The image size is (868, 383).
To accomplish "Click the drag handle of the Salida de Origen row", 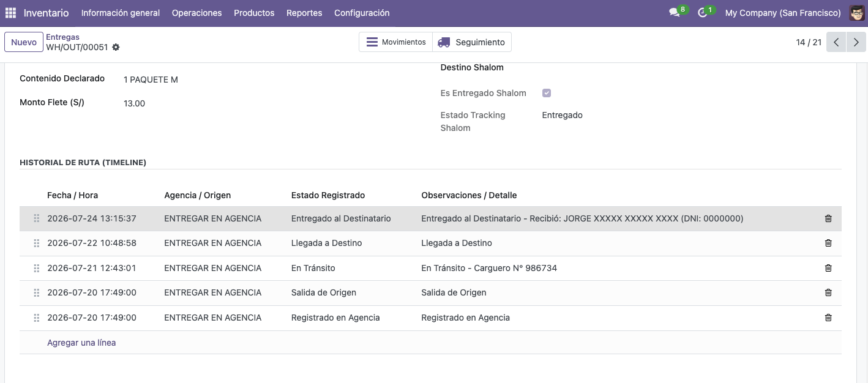I will point(36,292).
